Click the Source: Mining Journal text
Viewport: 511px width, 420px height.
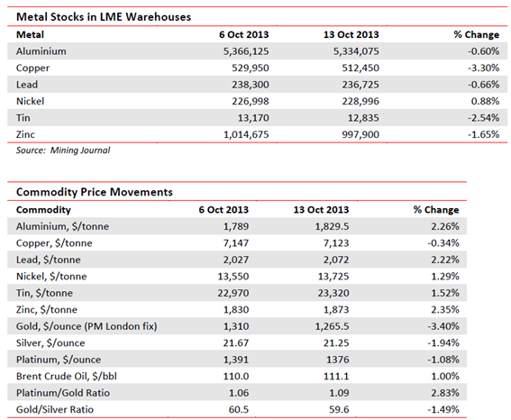coord(63,151)
